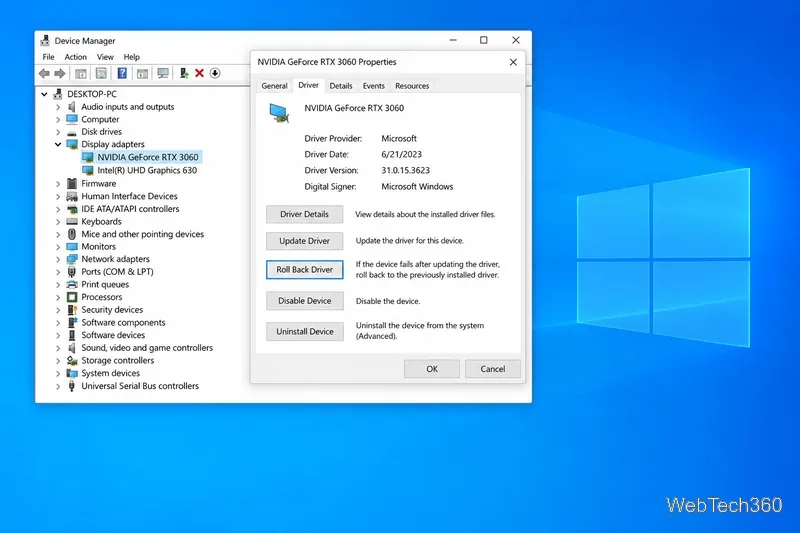Select the Software devices tree item
The image size is (800, 533).
(x=113, y=335)
